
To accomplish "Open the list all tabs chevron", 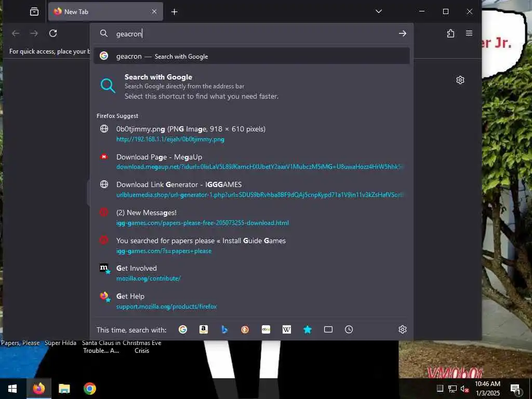I will [379, 11].
